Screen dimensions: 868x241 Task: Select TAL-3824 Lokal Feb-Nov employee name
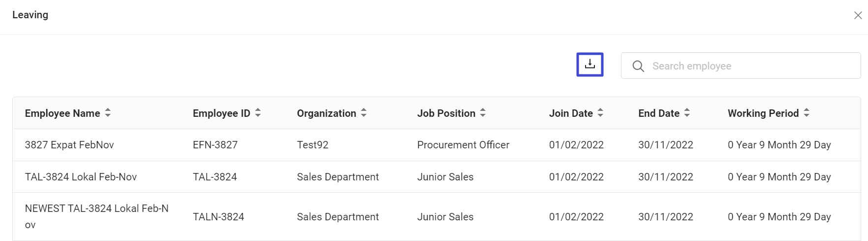pyautogui.click(x=81, y=177)
